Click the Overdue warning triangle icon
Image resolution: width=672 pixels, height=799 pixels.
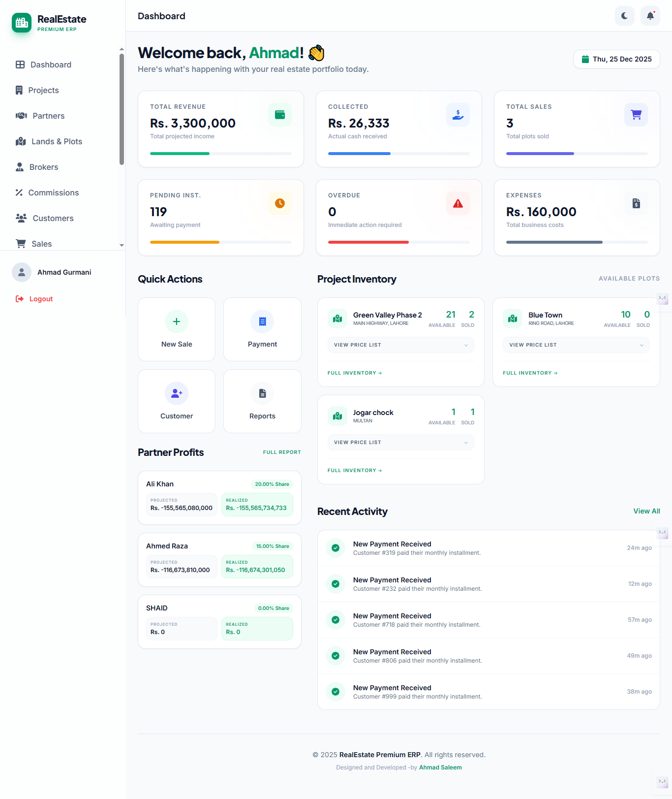click(458, 203)
